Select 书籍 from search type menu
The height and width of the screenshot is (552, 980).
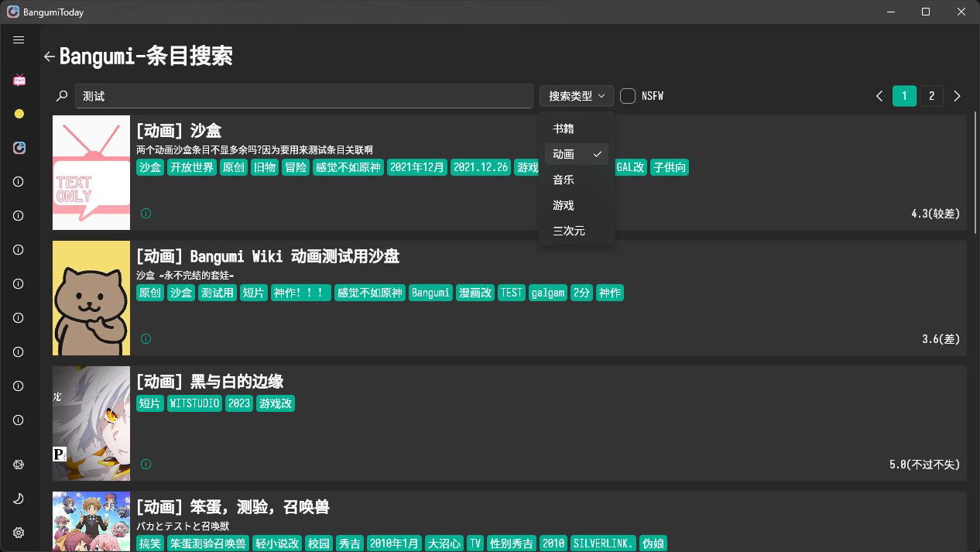tap(577, 129)
